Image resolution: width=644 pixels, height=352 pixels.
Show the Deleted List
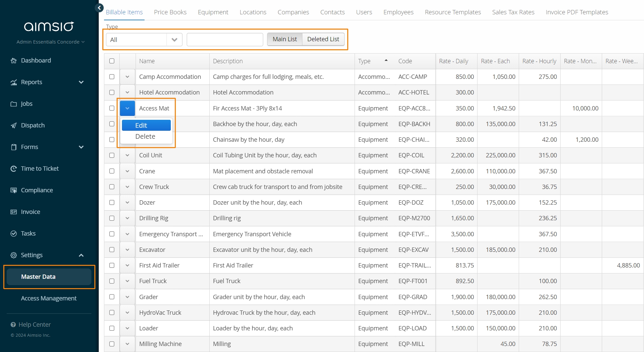coord(323,39)
